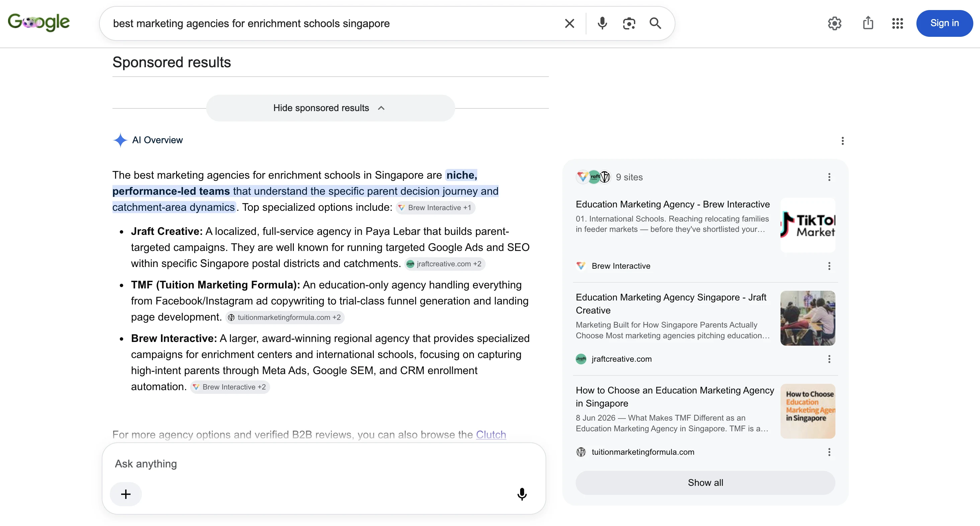The image size is (980, 526).
Task: Click the Brew Interactive source name
Action: point(621,266)
